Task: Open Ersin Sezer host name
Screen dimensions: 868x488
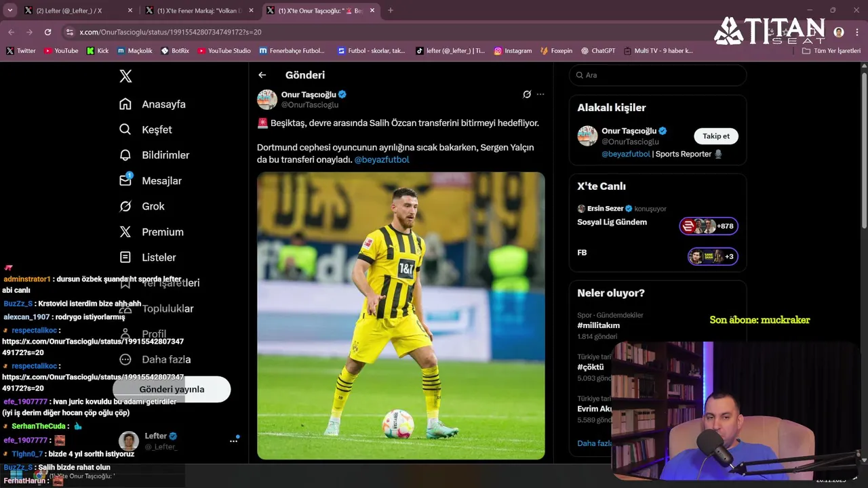Action: click(x=605, y=209)
